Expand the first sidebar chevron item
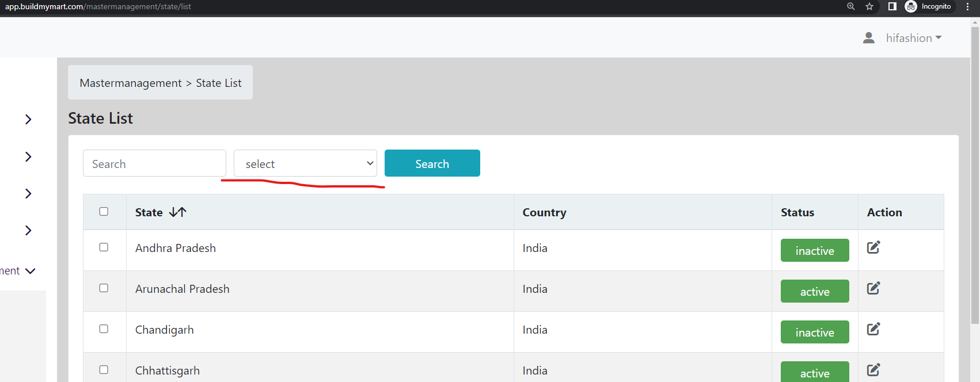The width and height of the screenshot is (980, 382). 28,119
